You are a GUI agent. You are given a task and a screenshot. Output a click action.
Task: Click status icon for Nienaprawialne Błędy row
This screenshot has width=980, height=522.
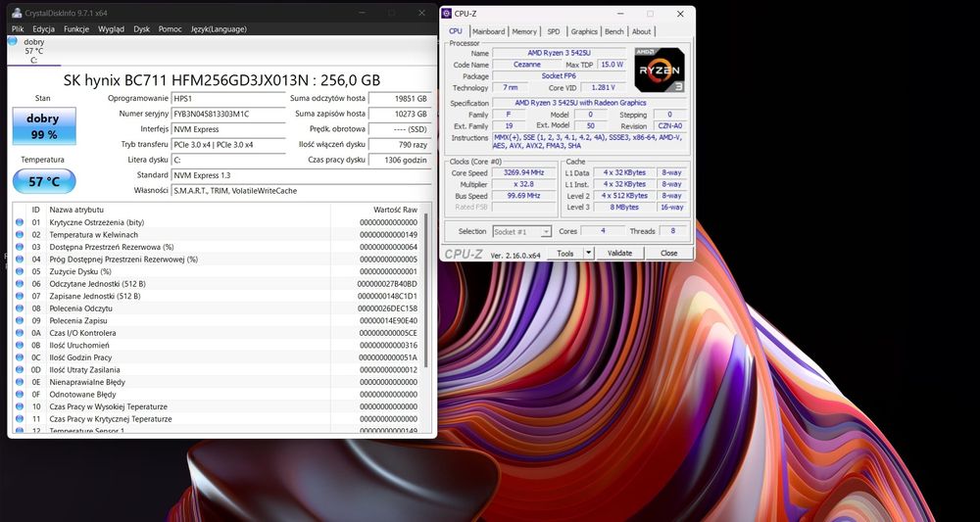tap(20, 382)
